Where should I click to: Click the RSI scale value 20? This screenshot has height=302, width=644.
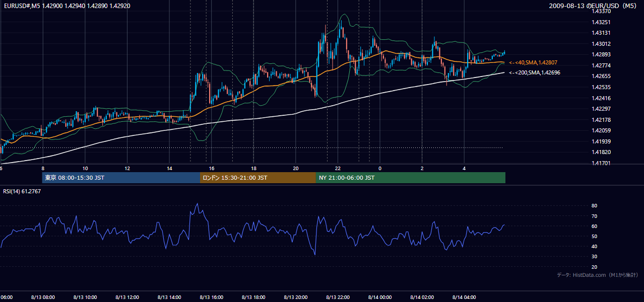click(x=594, y=267)
